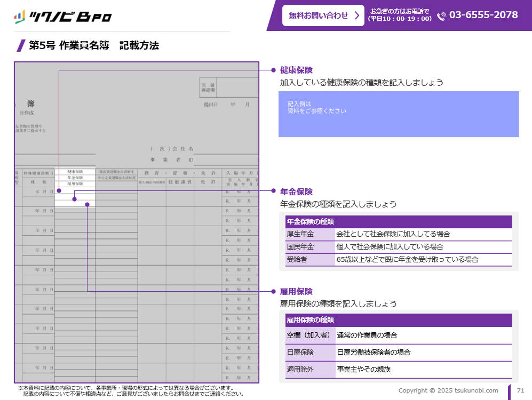Click the 特殊健康診断日 form header
The image size is (532, 400).
point(38,173)
